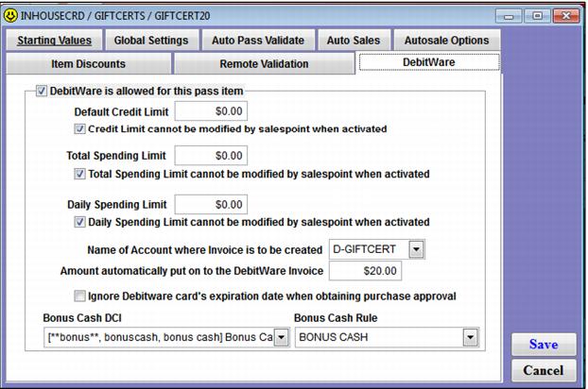Click the Total Spending Limit label

116,156
